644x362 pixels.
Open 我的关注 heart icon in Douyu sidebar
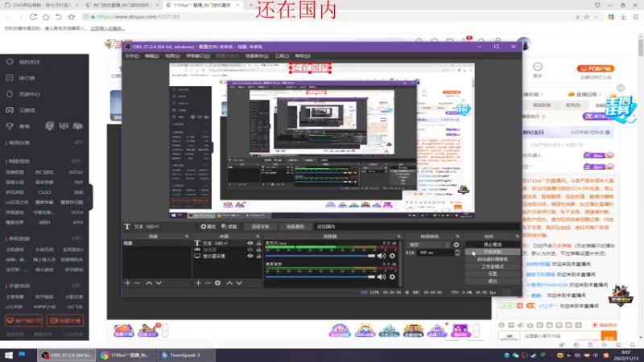click(10, 62)
